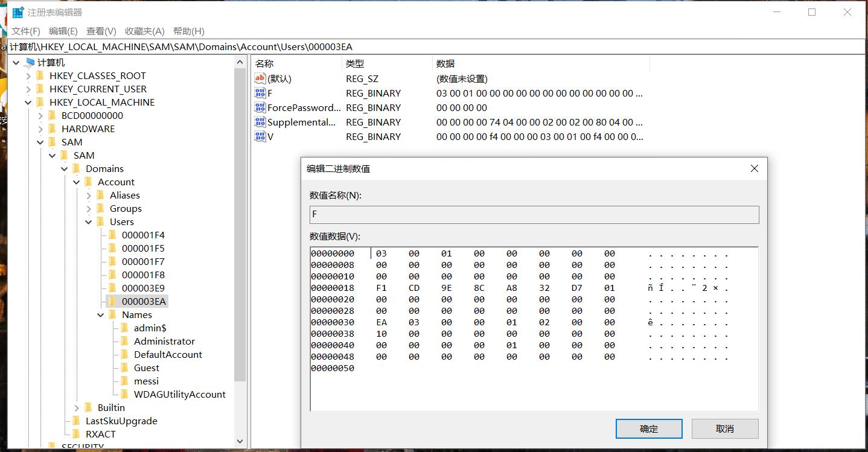Collapse the Users node

click(x=89, y=221)
